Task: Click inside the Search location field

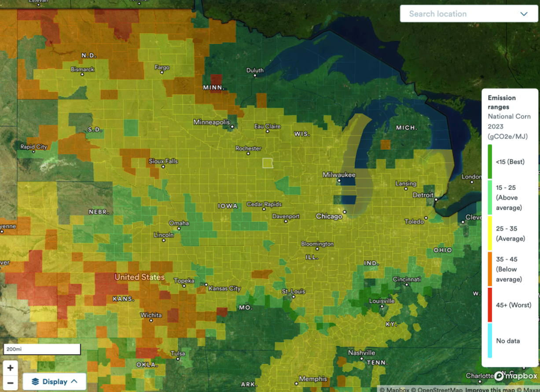Action: 458,14
